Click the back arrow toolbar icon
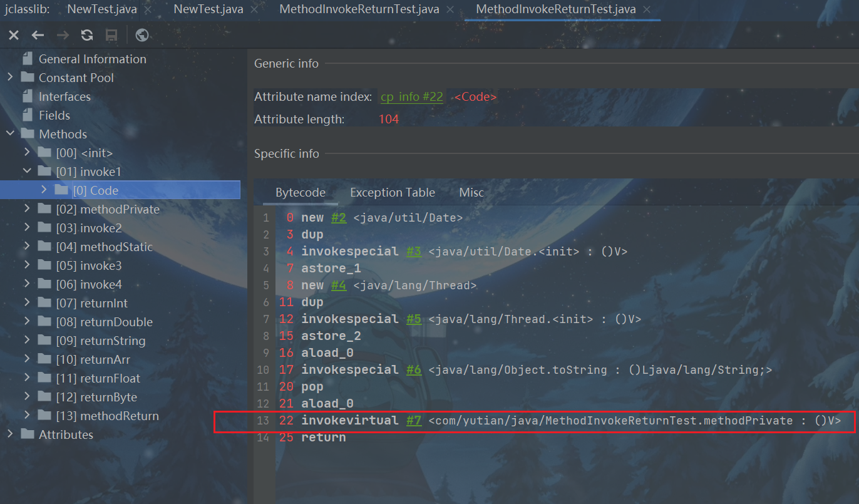Viewport: 859px width, 504px height. [x=38, y=35]
